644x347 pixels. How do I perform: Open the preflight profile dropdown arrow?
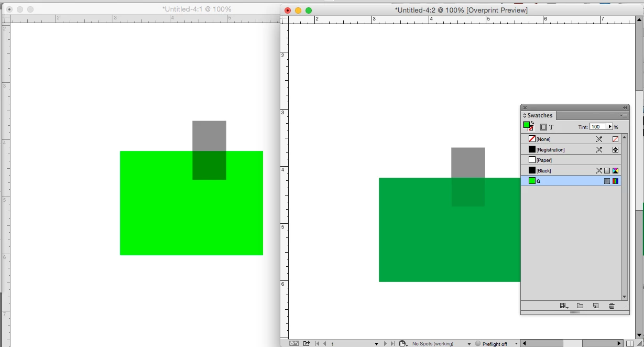tap(469, 344)
